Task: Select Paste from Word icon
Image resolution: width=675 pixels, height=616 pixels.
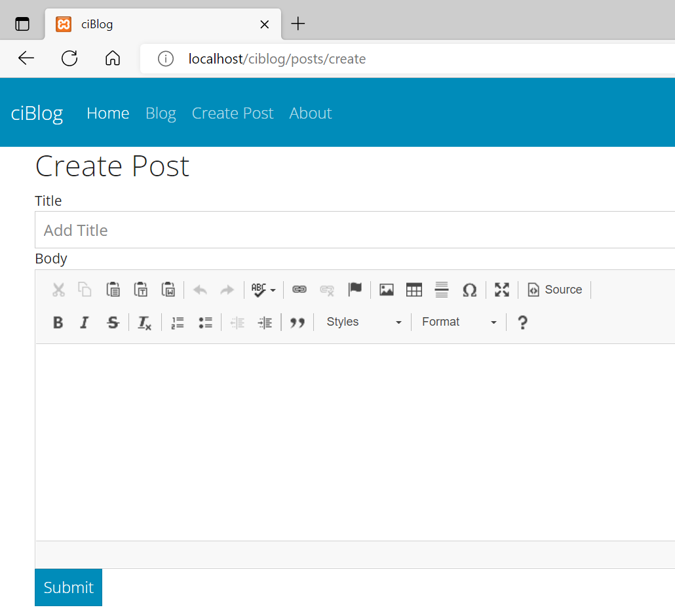Action: [x=168, y=290]
